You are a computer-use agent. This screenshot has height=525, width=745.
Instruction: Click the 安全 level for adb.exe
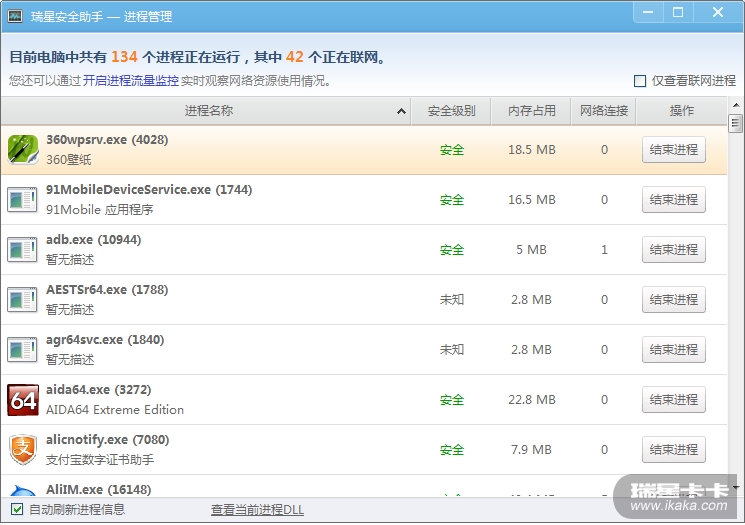pyautogui.click(x=452, y=250)
